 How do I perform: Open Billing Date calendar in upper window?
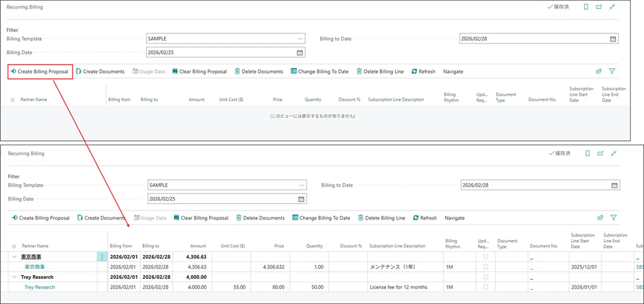pos(300,53)
